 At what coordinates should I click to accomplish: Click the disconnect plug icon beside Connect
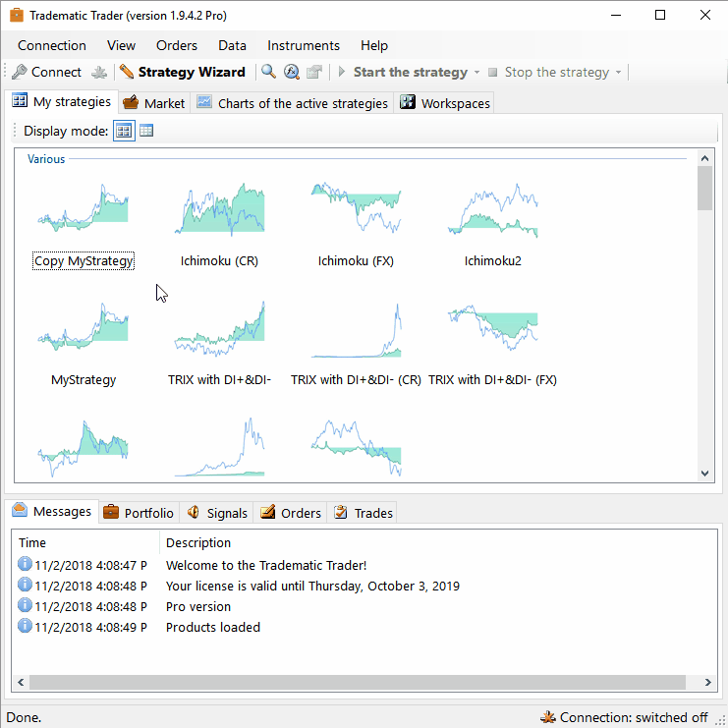pyautogui.click(x=99, y=72)
